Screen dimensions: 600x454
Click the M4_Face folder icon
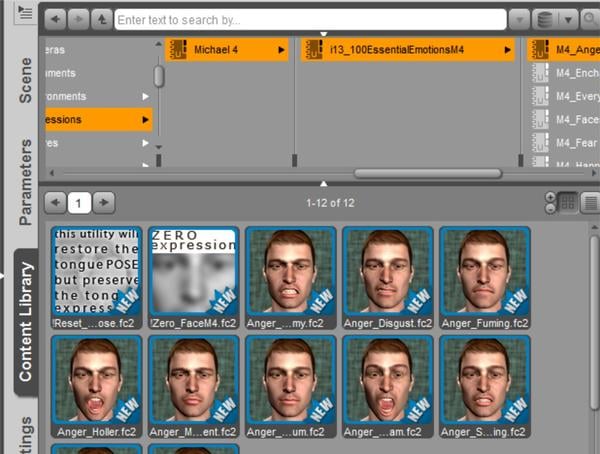[540, 119]
